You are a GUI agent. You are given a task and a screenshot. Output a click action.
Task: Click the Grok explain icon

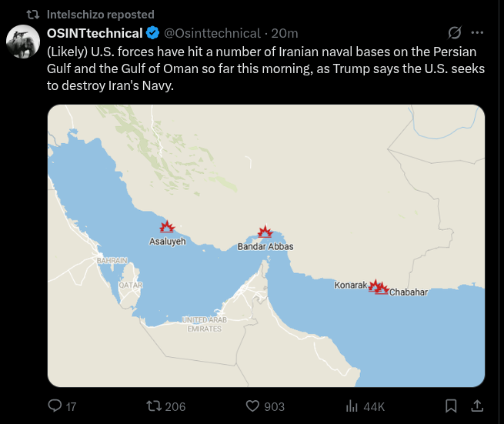pyautogui.click(x=455, y=33)
